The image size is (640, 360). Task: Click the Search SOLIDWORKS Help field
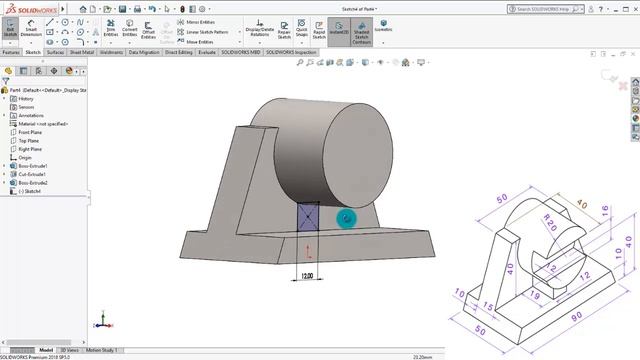pyautogui.click(x=543, y=9)
